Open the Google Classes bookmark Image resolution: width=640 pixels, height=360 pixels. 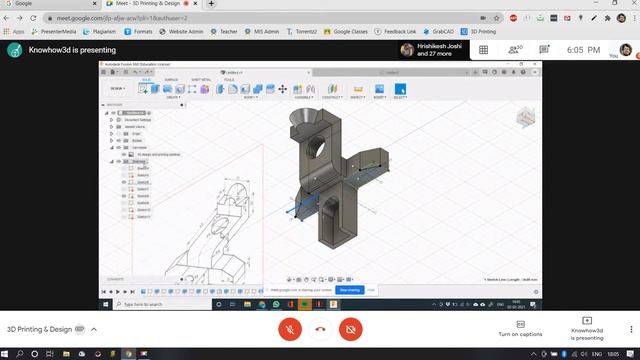pos(346,31)
